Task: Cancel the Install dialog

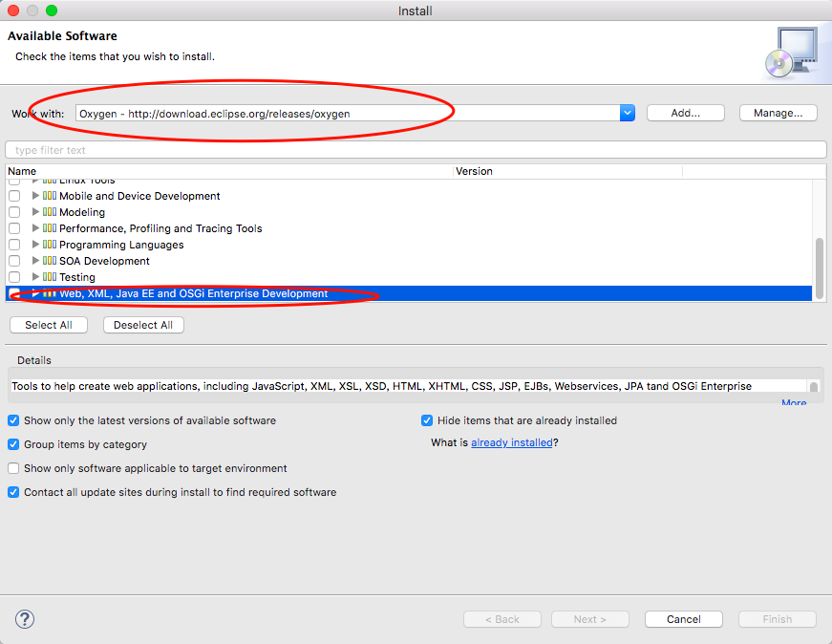Action: pos(683,619)
